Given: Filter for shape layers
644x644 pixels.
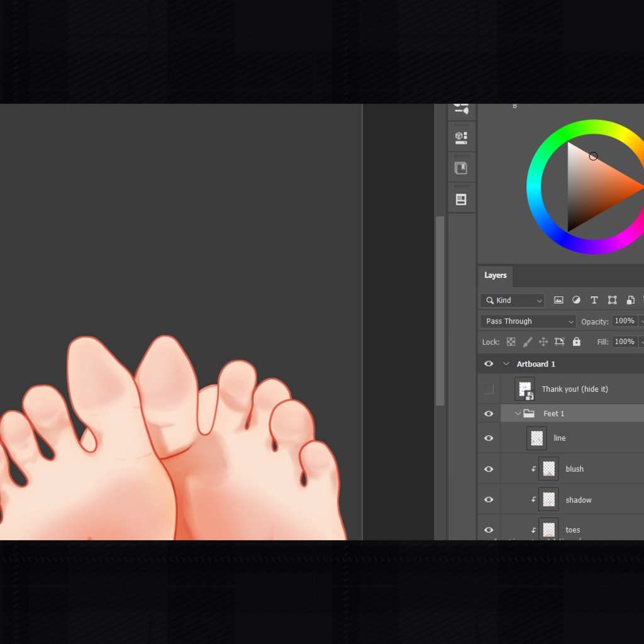Looking at the screenshot, I should tap(612, 300).
